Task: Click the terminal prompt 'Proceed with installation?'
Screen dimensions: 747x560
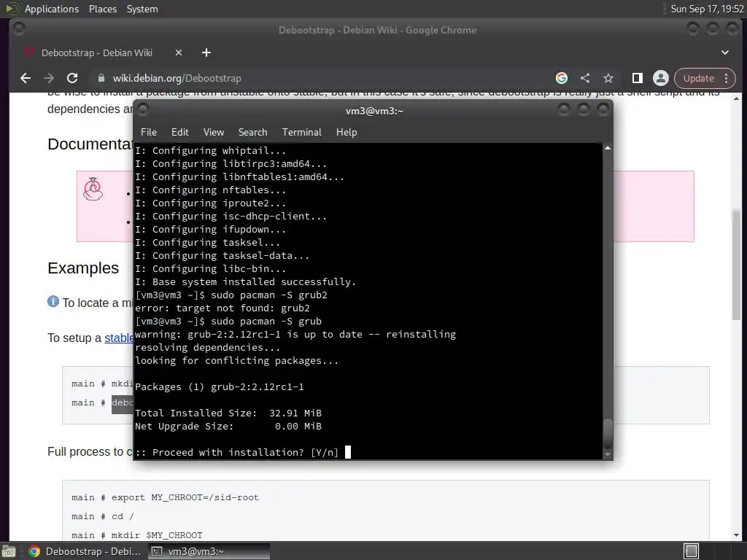Action: point(237,452)
